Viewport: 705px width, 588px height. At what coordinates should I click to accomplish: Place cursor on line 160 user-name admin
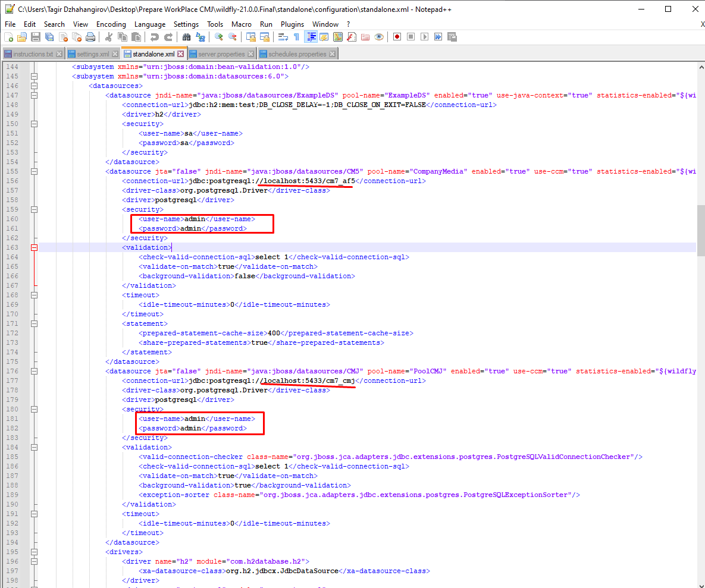click(197, 219)
